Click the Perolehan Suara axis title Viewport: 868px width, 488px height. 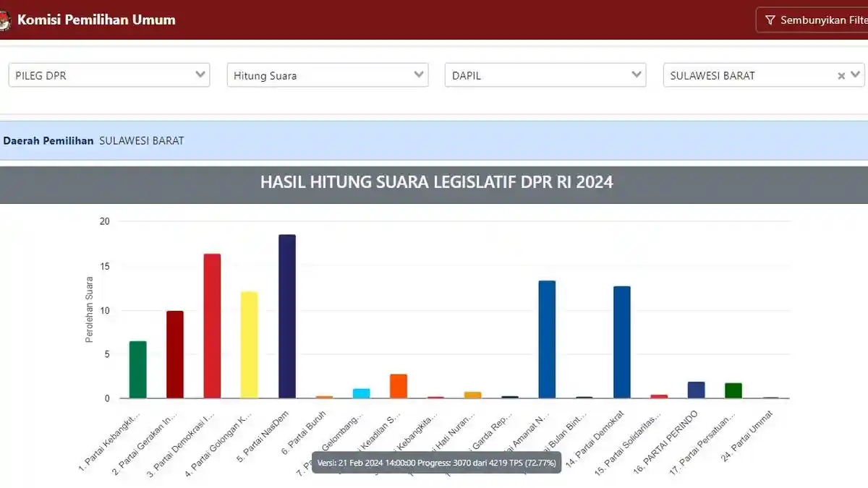coord(90,309)
